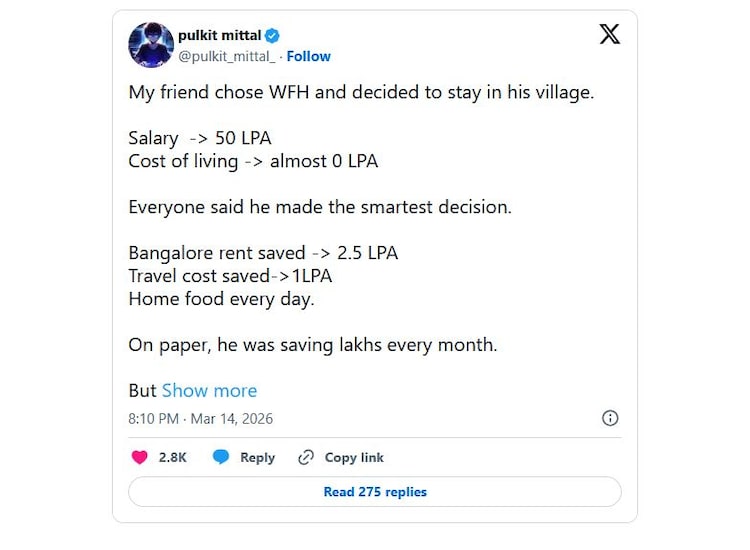Click the pulkit mittal display name
The height and width of the screenshot is (550, 750).
222,34
